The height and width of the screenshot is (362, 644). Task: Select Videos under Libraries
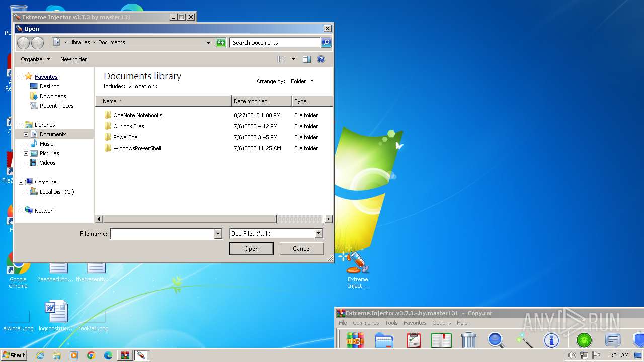[47, 163]
